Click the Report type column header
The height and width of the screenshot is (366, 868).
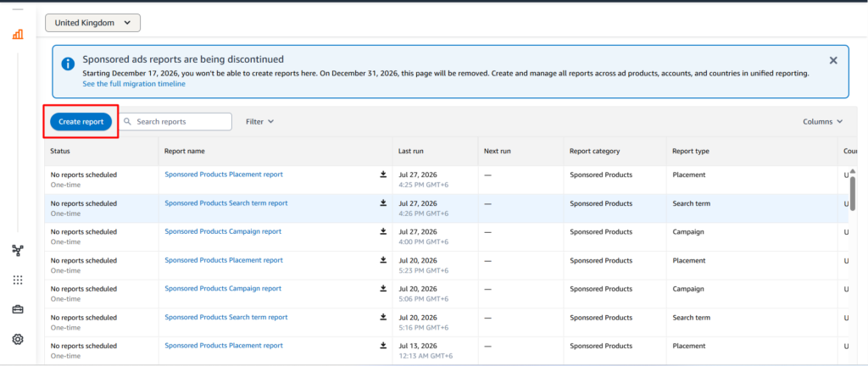(x=690, y=151)
